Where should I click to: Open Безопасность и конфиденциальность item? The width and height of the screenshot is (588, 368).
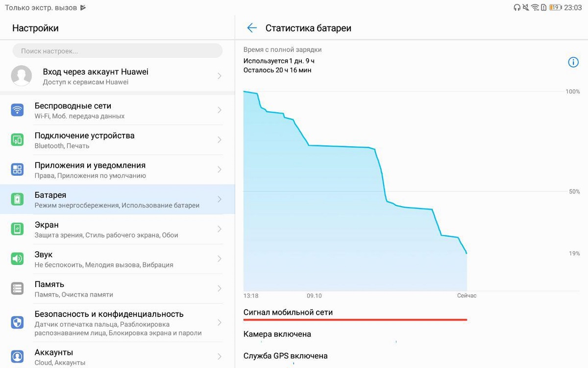point(118,323)
